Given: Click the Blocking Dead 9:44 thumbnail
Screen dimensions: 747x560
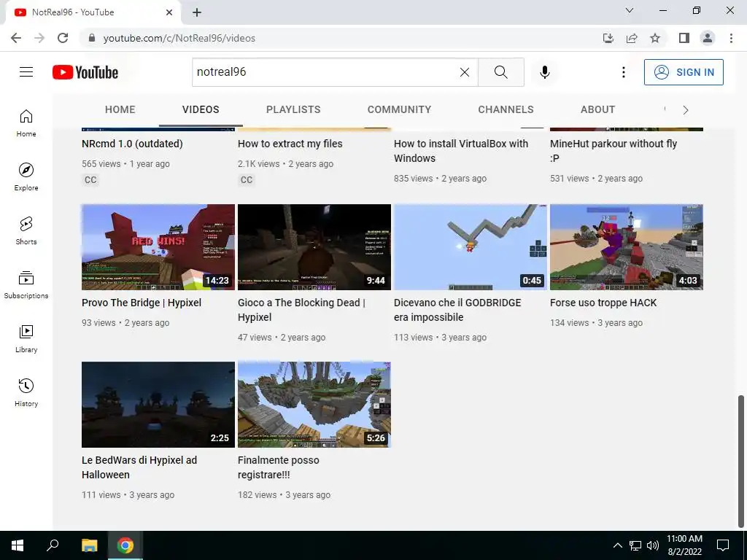Looking at the screenshot, I should pos(314,247).
